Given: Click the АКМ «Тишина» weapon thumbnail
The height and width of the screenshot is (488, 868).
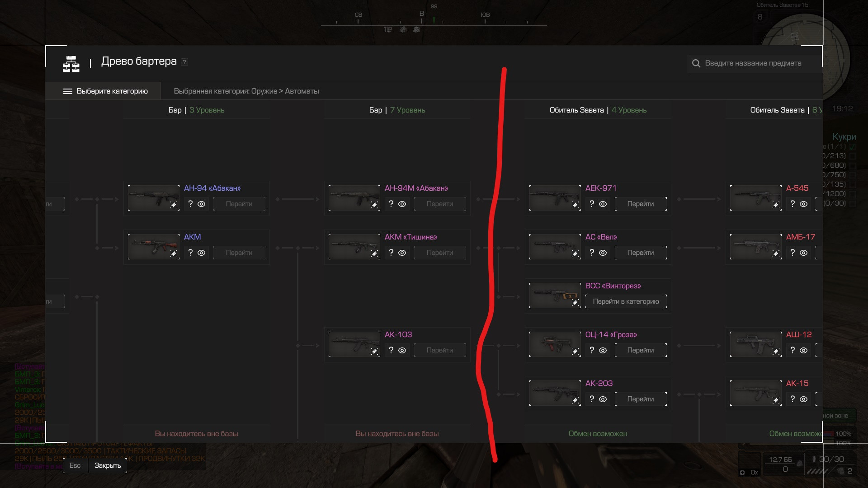Looking at the screenshot, I should coord(354,247).
